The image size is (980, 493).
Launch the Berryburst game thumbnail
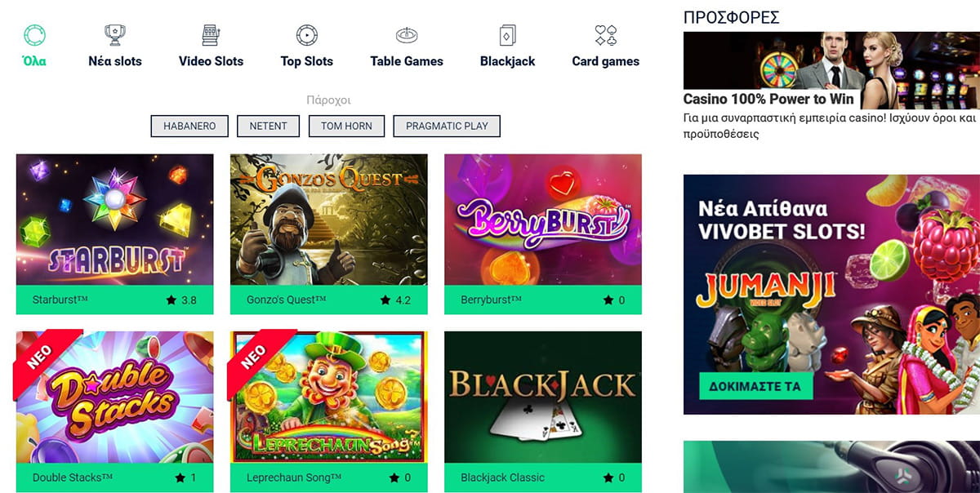[x=543, y=220]
